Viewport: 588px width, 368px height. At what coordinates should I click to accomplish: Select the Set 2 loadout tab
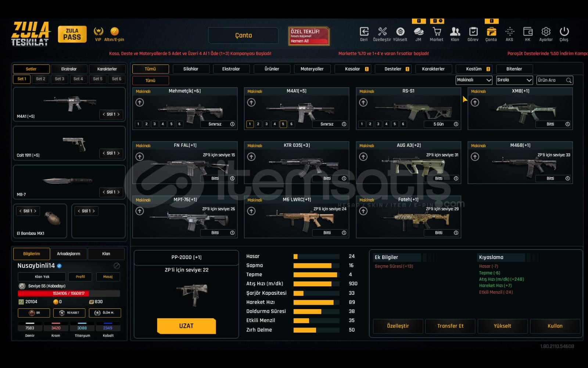pos(40,79)
